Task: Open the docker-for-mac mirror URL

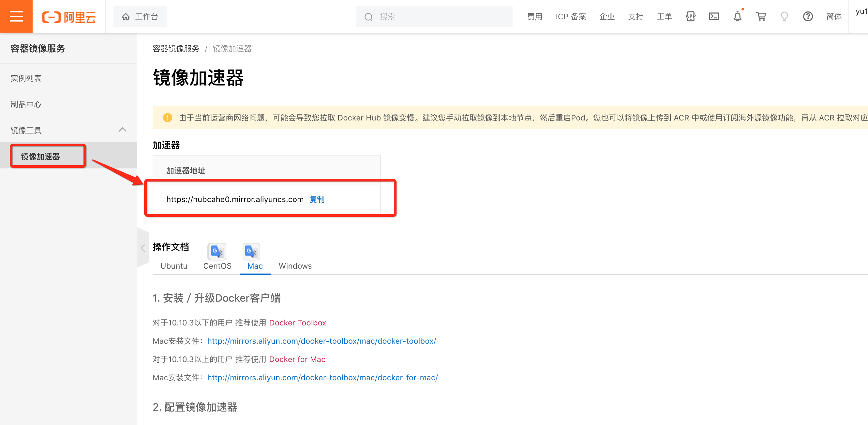Action: click(322, 377)
